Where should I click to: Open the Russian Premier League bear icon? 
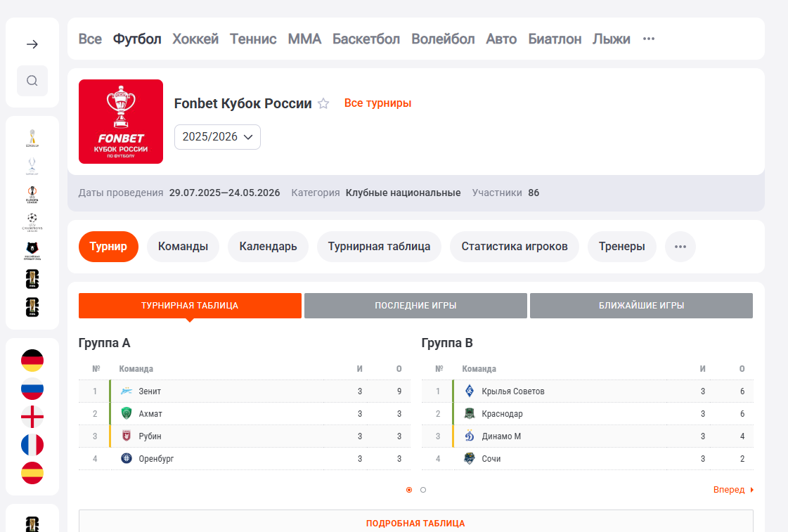coord(32,251)
